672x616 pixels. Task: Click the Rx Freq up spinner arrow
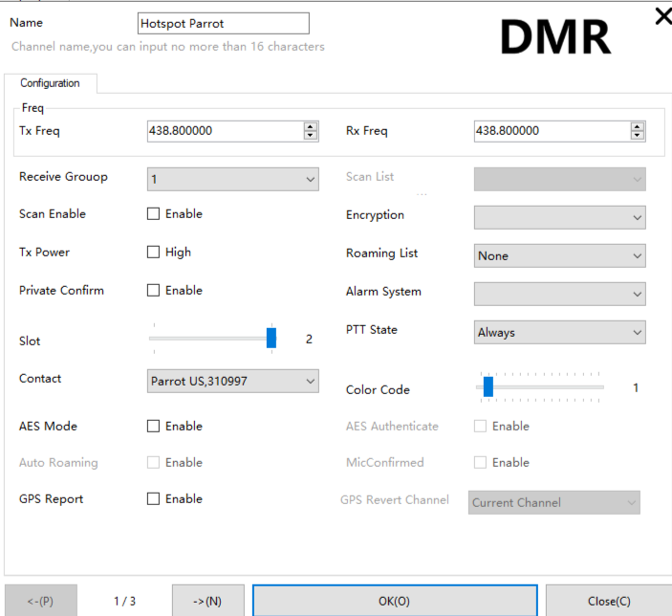coord(638,127)
